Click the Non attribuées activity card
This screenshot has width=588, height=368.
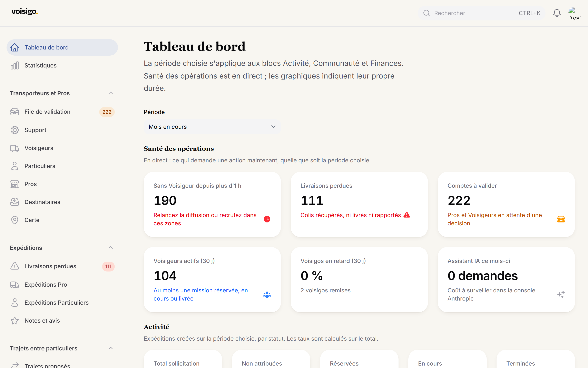(x=271, y=359)
